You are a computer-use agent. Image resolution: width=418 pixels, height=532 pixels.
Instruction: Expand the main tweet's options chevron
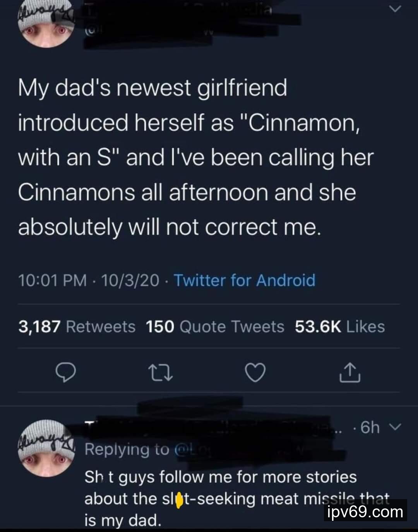[395, 9]
